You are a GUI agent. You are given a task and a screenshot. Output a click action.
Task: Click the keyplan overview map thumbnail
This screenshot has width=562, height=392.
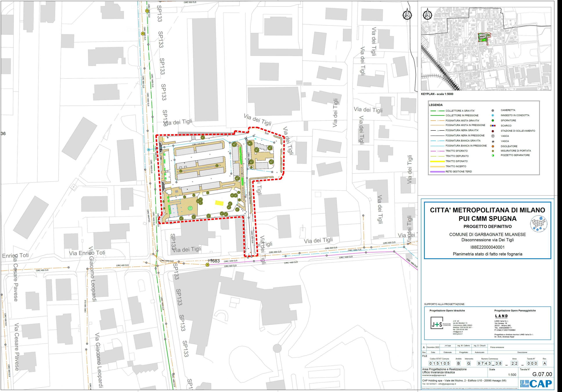click(486, 49)
